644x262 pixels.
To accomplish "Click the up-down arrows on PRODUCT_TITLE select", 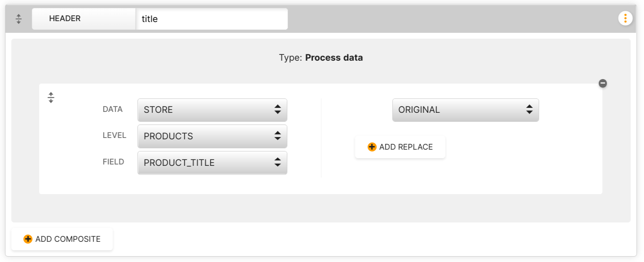I will 277,162.
